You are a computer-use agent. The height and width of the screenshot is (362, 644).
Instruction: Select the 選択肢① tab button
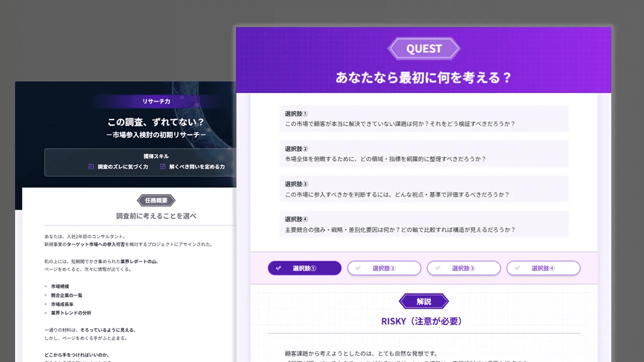(x=304, y=268)
